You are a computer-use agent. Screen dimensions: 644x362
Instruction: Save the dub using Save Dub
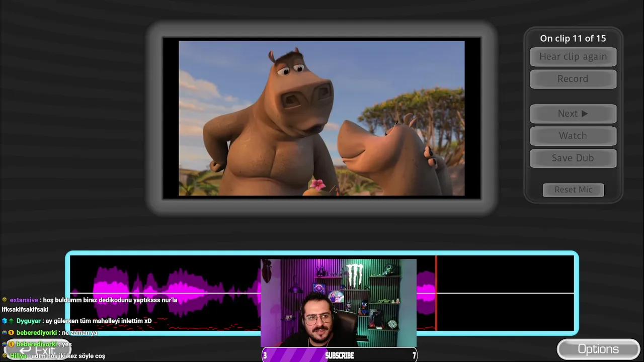(x=573, y=158)
